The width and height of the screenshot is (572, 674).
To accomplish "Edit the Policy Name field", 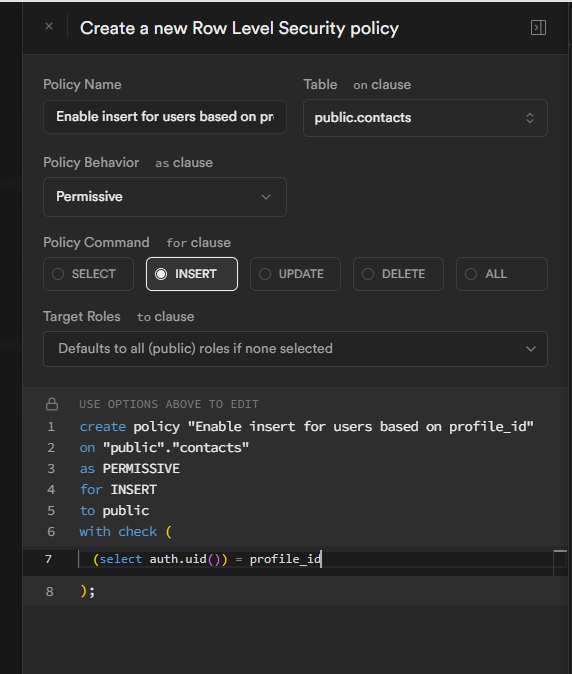I will pos(165,117).
